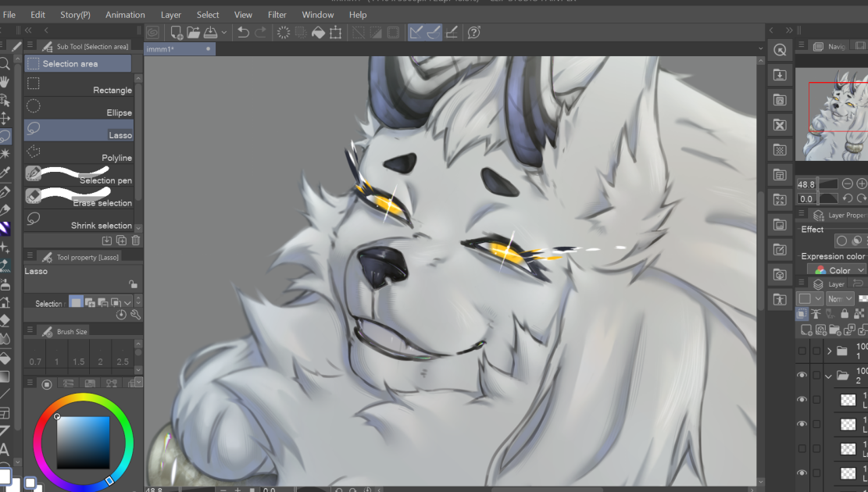The height and width of the screenshot is (492, 868).
Task: Open the Filter menu
Action: [277, 14]
